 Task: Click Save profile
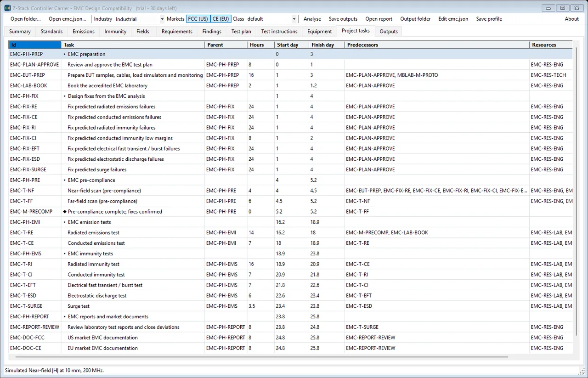pos(489,19)
